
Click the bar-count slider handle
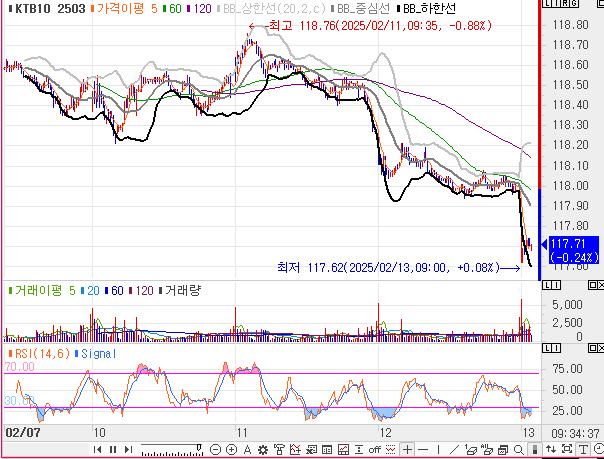199,447
